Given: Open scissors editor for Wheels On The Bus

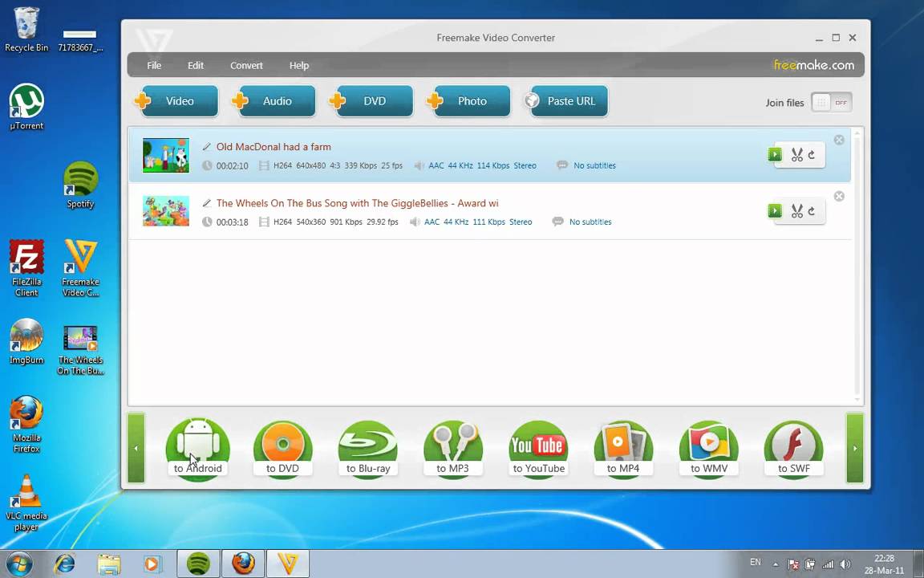Looking at the screenshot, I should pyautogui.click(x=796, y=211).
